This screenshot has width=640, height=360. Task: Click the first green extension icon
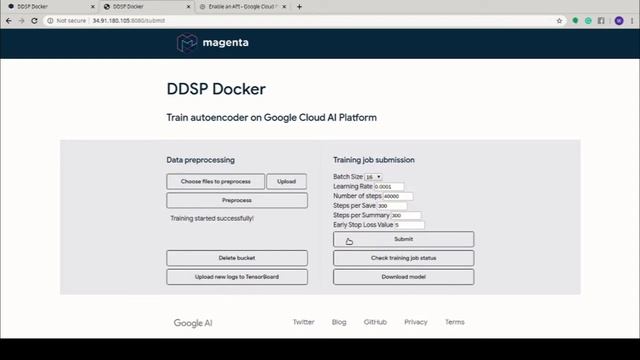575,20
